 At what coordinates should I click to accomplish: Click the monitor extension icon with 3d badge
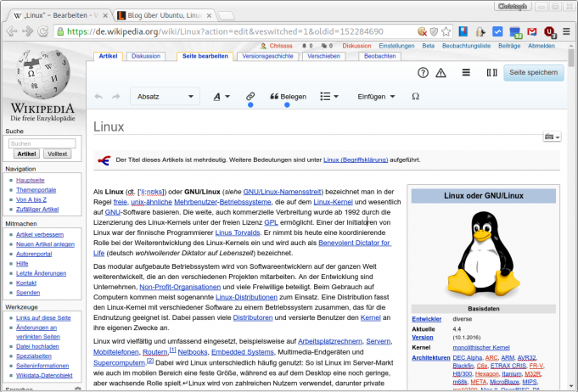pyautogui.click(x=515, y=32)
